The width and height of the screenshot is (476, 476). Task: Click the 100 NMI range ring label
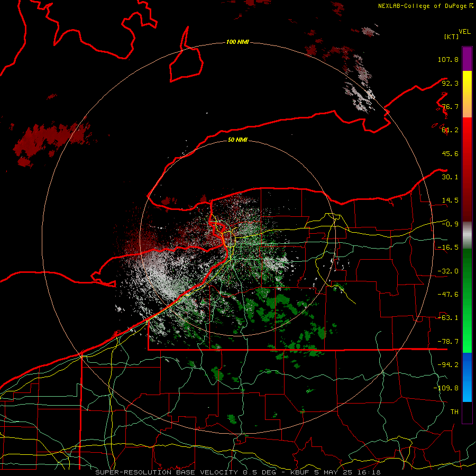pos(237,42)
